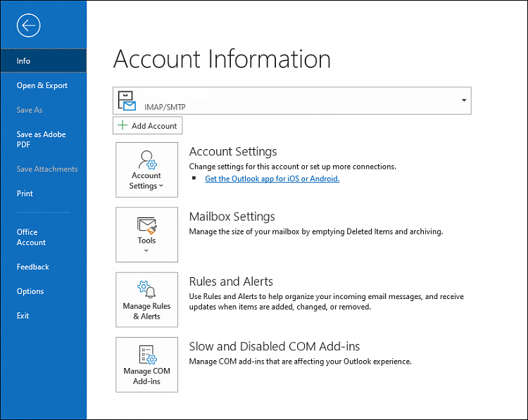Click the IMAP/SMTP mailbox account icon
Screen dimensions: 528x420
pyautogui.click(x=127, y=101)
